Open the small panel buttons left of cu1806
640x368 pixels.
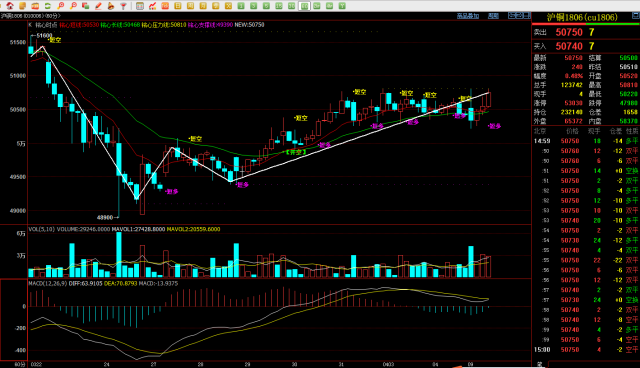(519, 16)
